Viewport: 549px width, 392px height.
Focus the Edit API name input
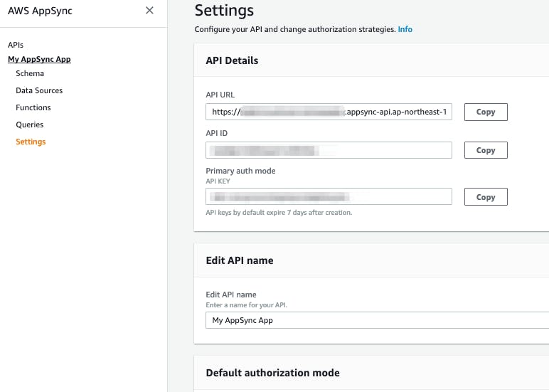click(377, 320)
